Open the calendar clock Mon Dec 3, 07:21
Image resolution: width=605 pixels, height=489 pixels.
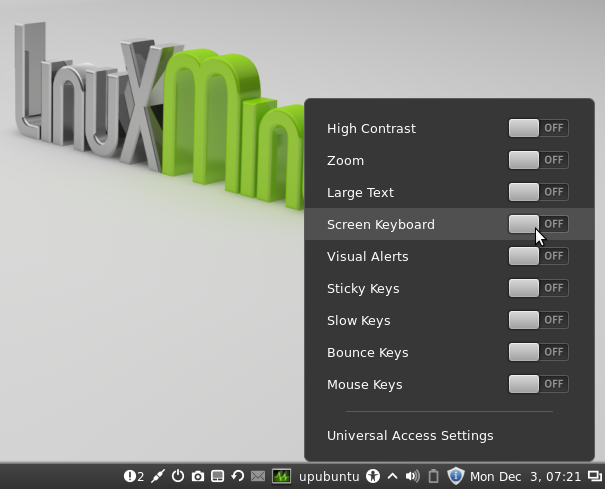525,477
